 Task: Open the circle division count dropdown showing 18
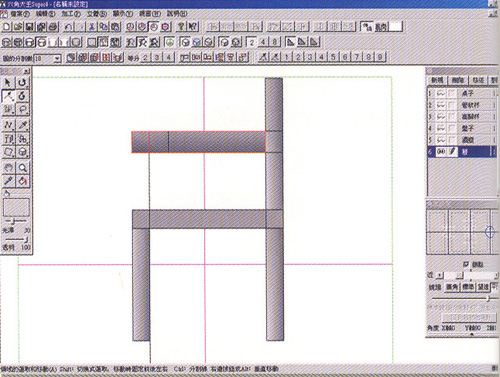57,59
